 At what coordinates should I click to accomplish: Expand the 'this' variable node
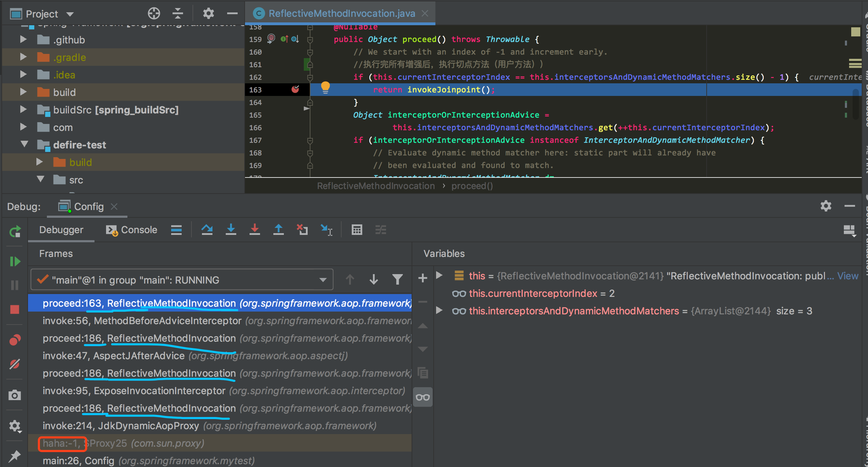click(439, 276)
